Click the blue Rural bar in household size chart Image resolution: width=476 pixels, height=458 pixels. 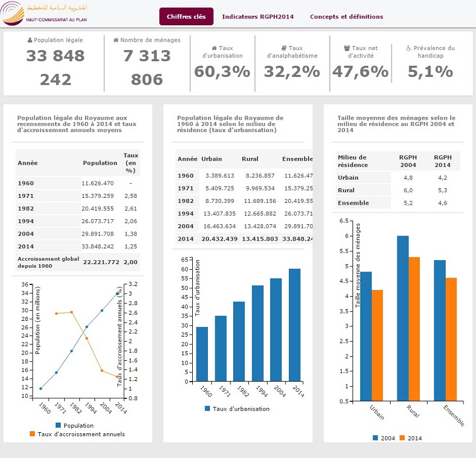pyautogui.click(x=402, y=319)
